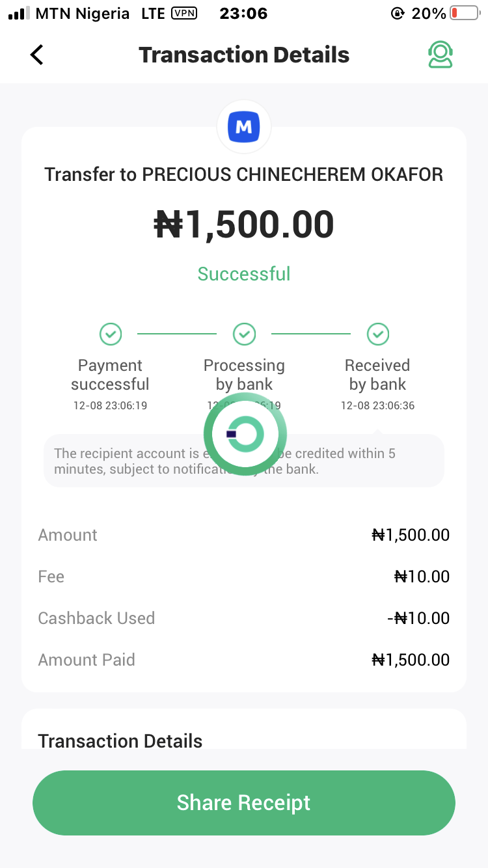Select the Amount Paid row
Viewport: 488px width, 868px height.
point(244,660)
